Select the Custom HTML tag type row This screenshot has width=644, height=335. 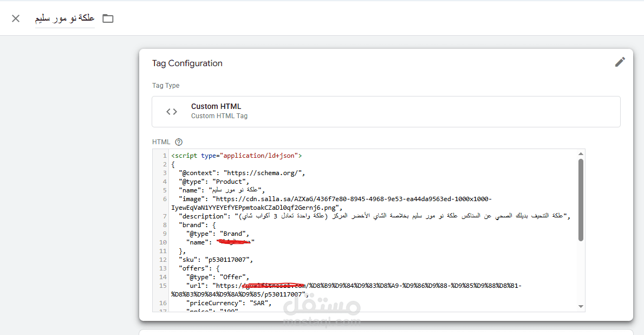tap(386, 111)
